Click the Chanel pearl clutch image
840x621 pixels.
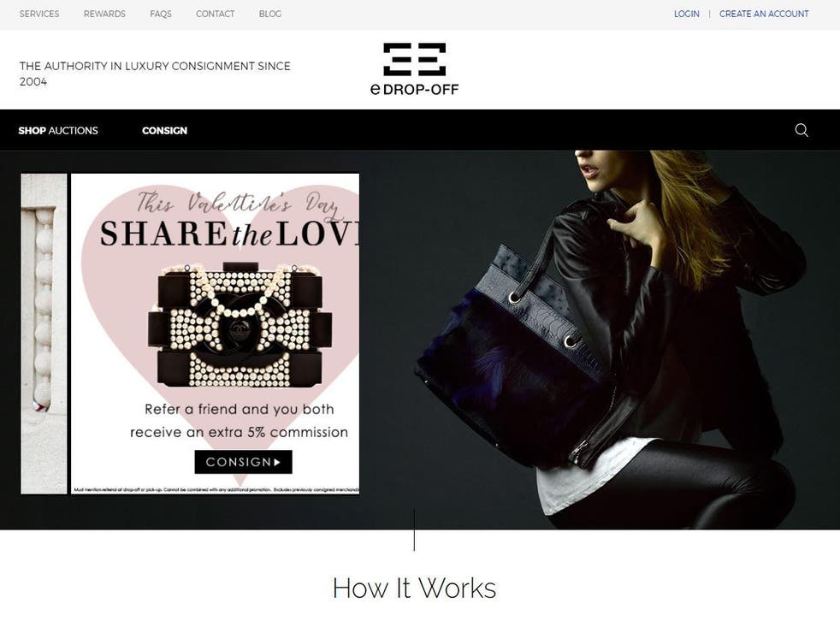click(x=240, y=324)
